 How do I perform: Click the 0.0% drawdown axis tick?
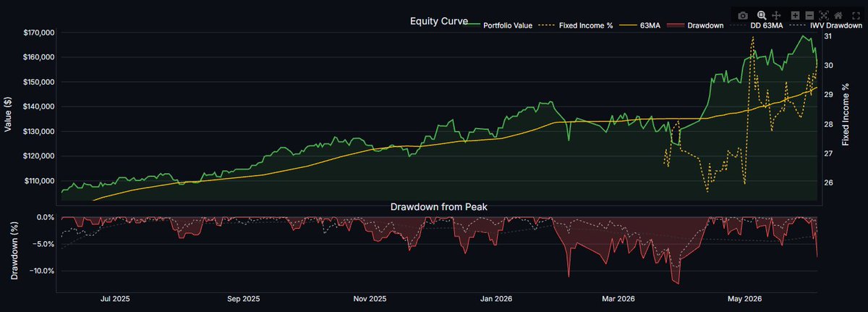point(46,217)
